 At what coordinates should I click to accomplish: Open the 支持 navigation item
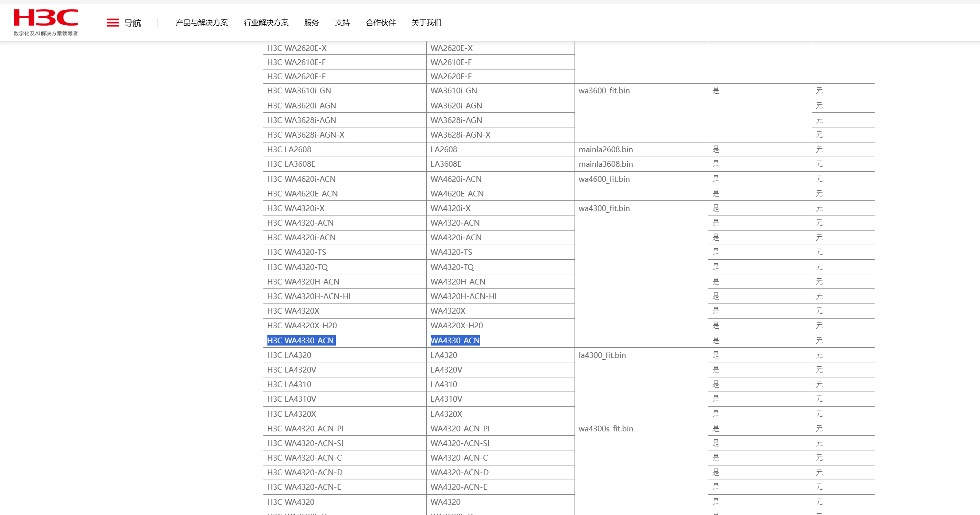[342, 23]
